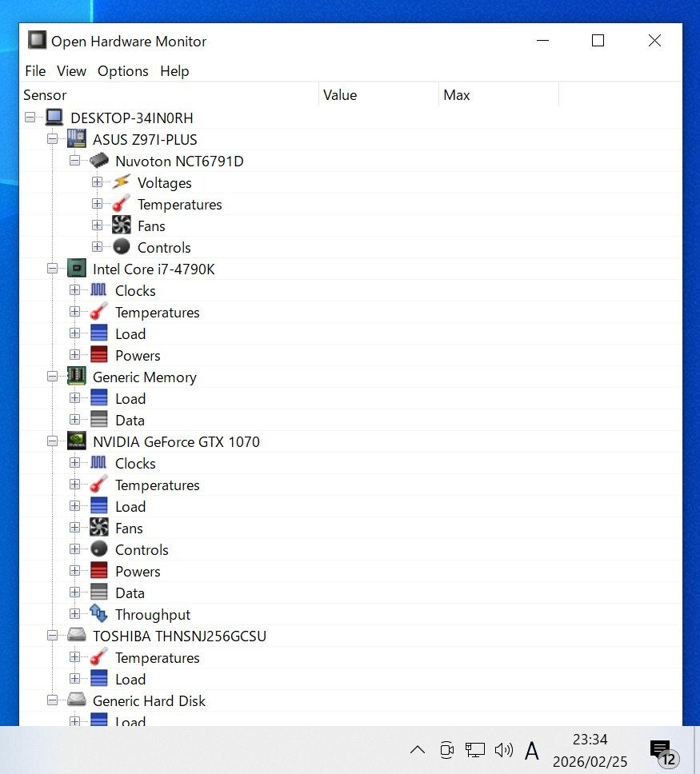Image resolution: width=700 pixels, height=774 pixels.
Task: Click the Max column header
Action: pyautogui.click(x=499, y=95)
